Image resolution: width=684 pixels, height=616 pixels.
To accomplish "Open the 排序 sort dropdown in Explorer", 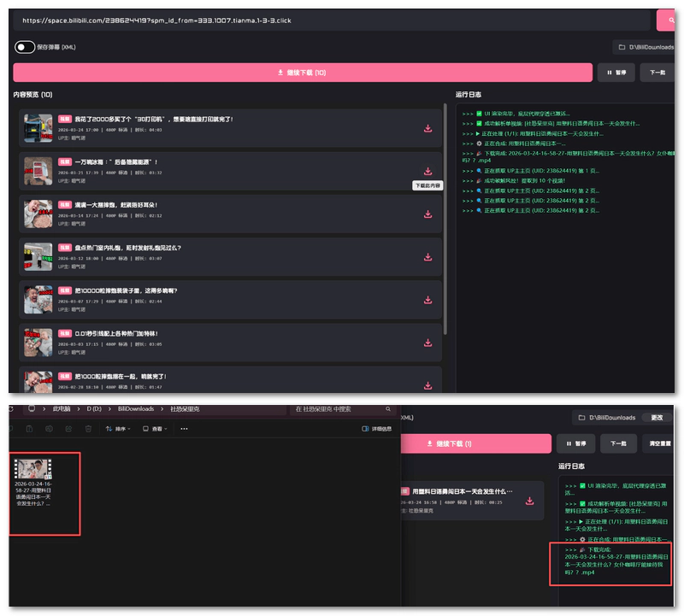I will click(121, 429).
